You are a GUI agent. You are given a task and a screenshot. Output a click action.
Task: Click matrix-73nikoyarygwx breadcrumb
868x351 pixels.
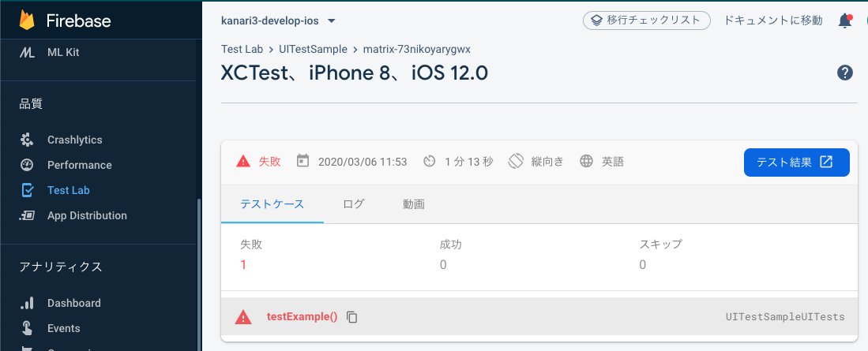click(x=417, y=49)
